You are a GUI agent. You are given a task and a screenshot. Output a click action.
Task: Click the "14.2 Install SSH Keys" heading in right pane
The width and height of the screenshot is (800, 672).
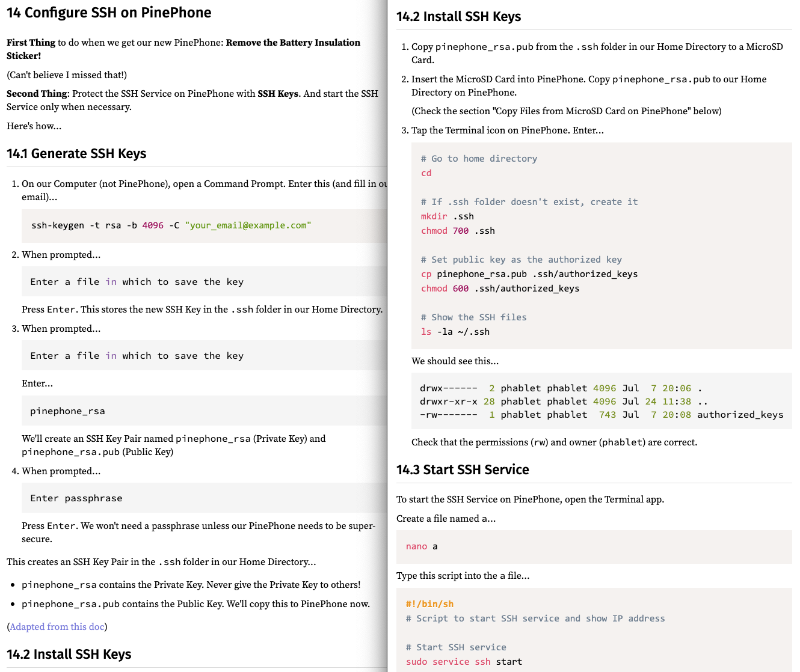point(458,17)
